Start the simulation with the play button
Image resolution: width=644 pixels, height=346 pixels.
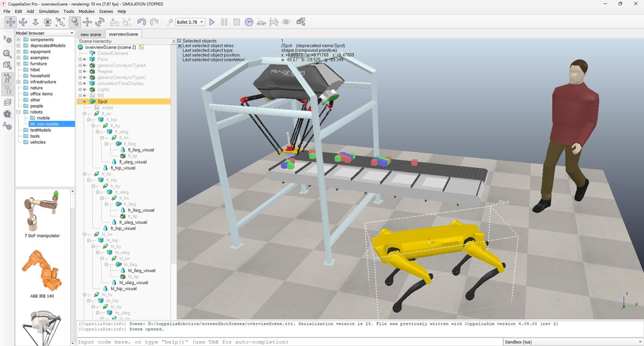point(212,22)
